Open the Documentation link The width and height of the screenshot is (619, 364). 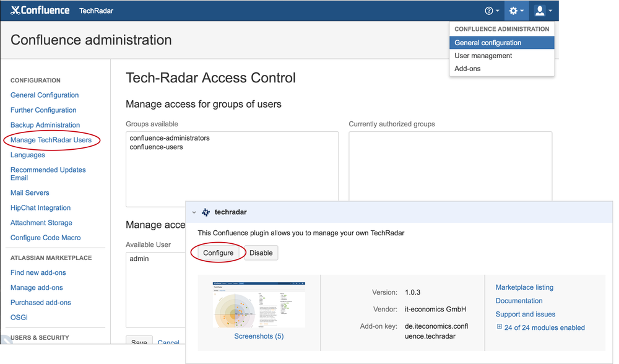tap(519, 301)
